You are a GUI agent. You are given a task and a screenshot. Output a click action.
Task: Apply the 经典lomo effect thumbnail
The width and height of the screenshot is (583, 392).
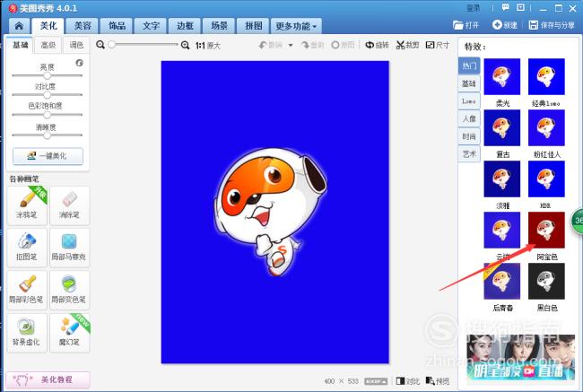(x=546, y=76)
